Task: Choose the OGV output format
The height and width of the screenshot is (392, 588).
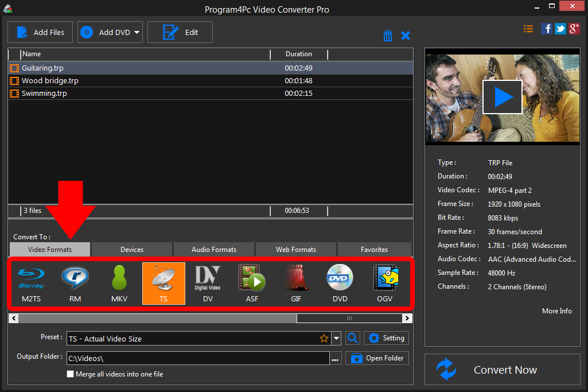Action: tap(384, 283)
